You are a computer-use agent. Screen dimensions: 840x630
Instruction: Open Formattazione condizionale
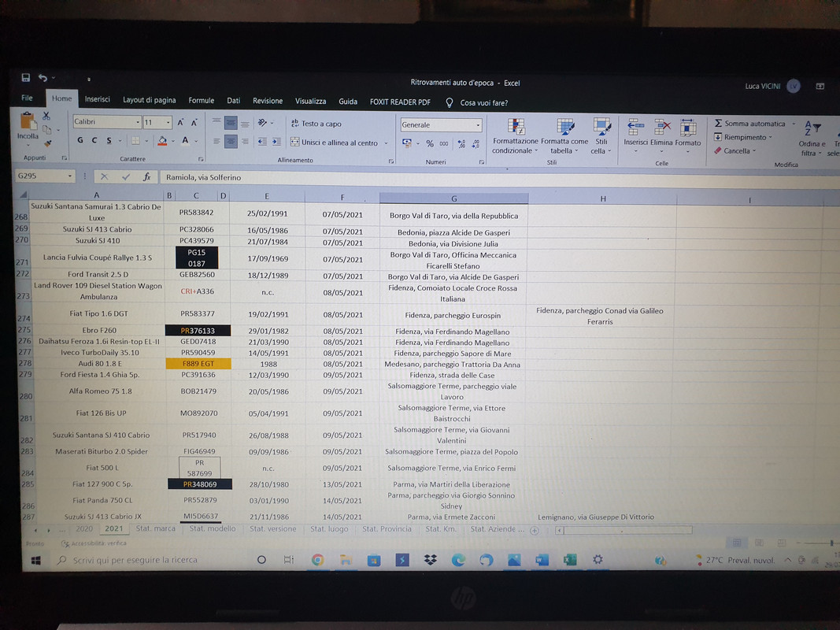pyautogui.click(x=516, y=136)
